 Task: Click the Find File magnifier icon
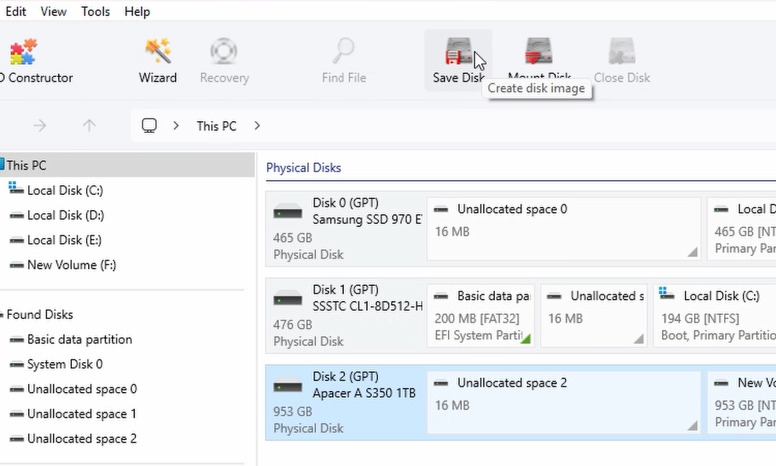pos(343,50)
